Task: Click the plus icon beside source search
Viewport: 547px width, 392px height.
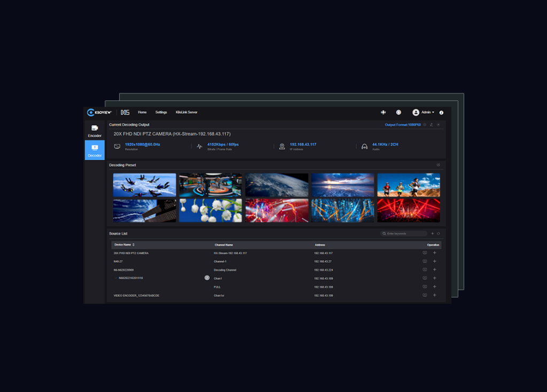Action: click(x=432, y=233)
